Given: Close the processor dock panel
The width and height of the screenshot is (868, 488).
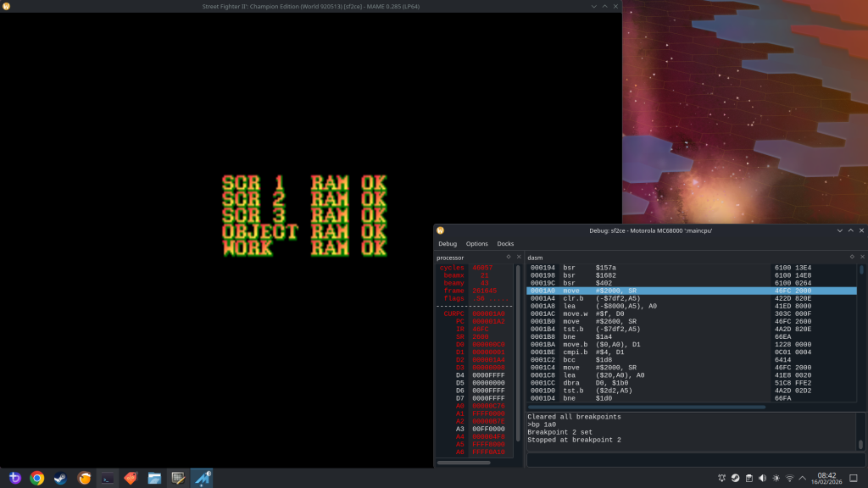Looking at the screenshot, I should 517,257.
